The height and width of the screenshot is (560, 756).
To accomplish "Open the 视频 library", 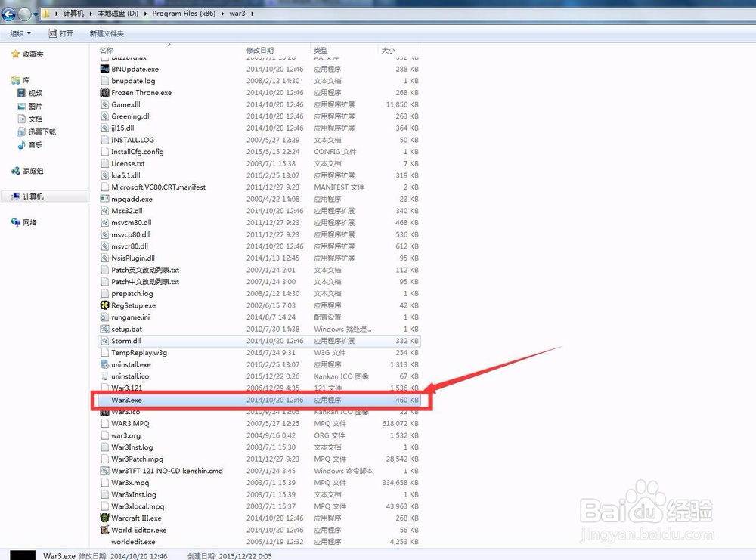I will coord(30,93).
